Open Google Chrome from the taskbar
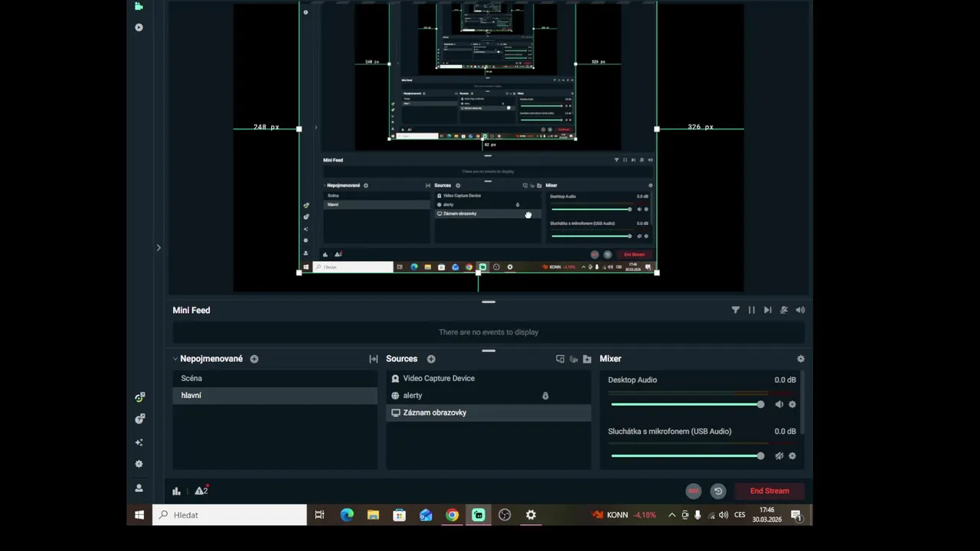Viewport: 980px width, 551px height. (x=452, y=515)
